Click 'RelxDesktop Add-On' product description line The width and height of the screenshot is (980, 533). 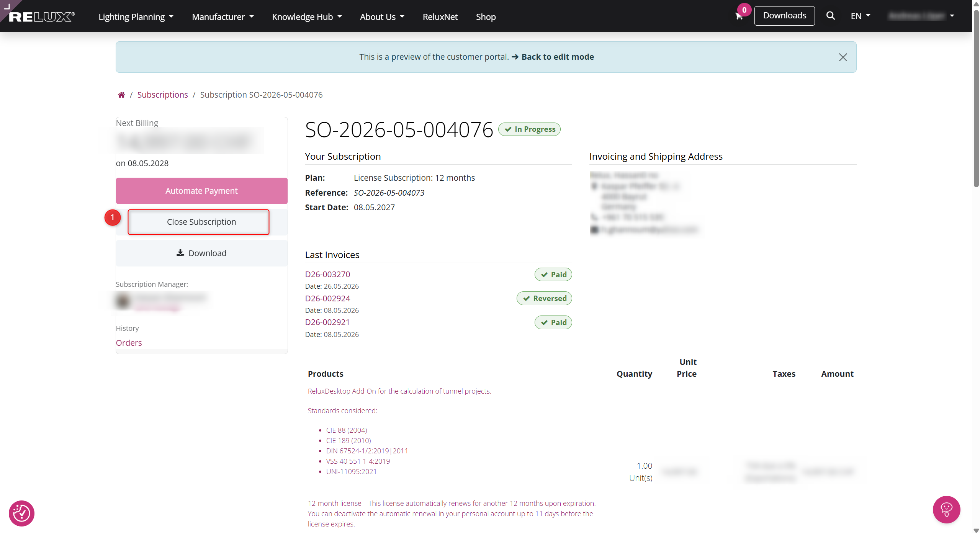point(399,391)
